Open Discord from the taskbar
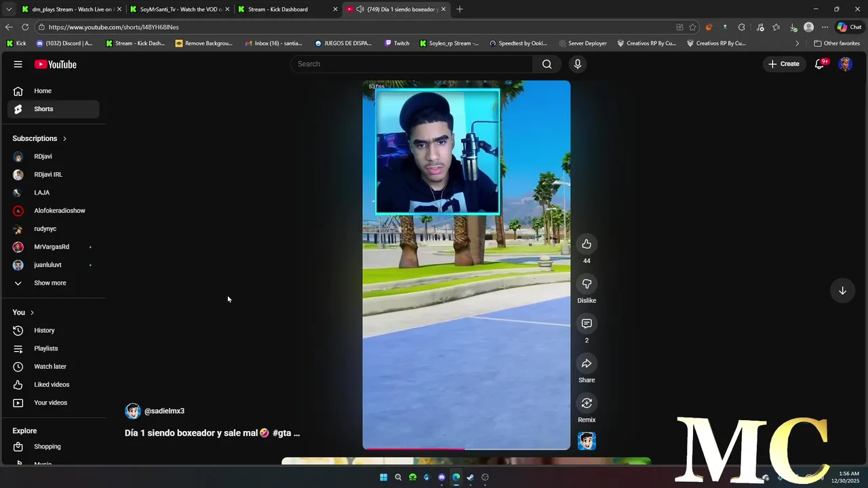 tap(441, 477)
